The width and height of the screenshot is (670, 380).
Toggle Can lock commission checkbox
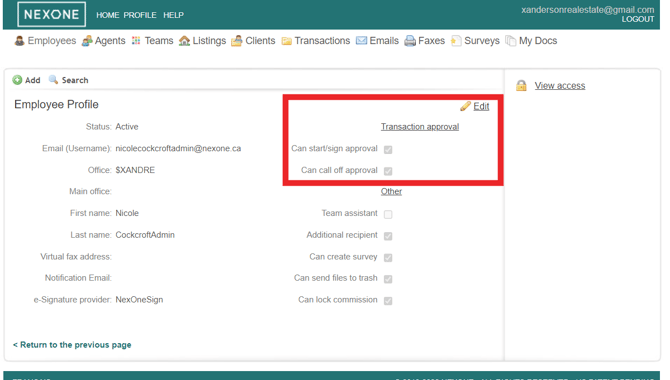(x=388, y=301)
